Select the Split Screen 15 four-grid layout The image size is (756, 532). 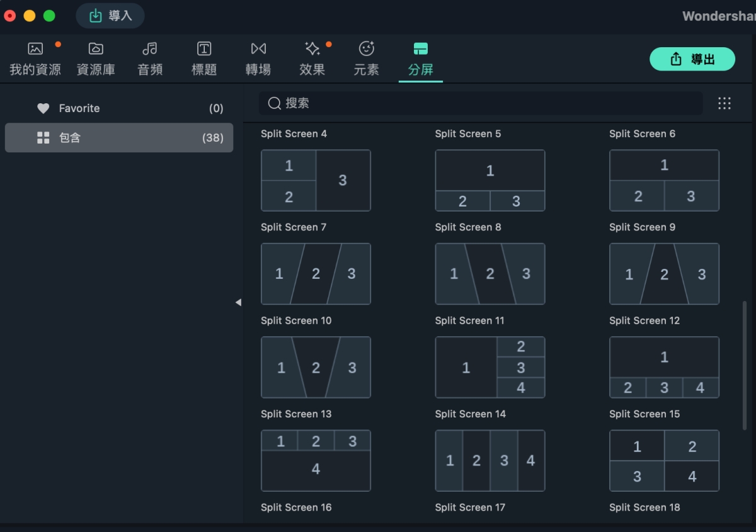click(x=664, y=460)
